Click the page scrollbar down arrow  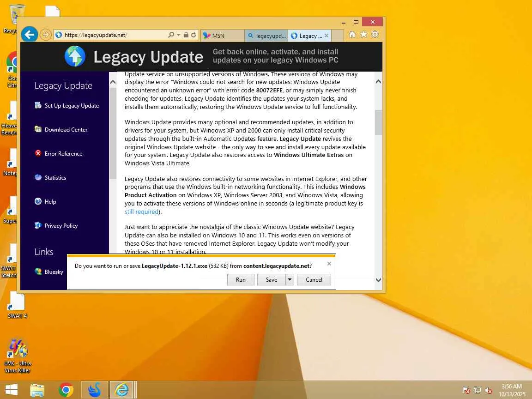click(x=378, y=280)
